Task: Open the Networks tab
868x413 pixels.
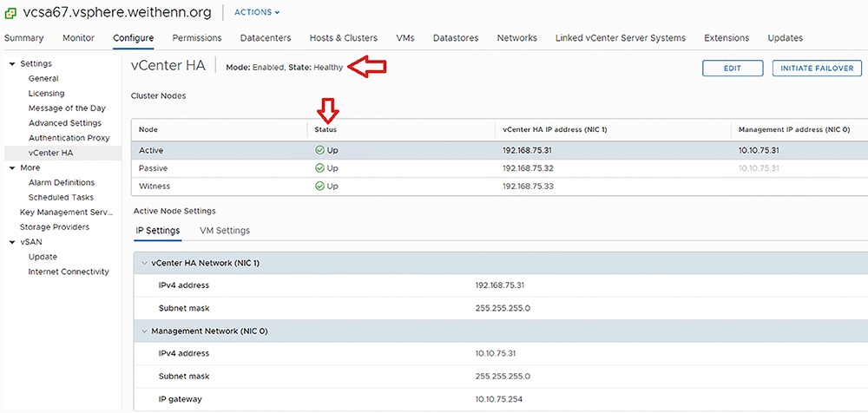Action: (517, 37)
